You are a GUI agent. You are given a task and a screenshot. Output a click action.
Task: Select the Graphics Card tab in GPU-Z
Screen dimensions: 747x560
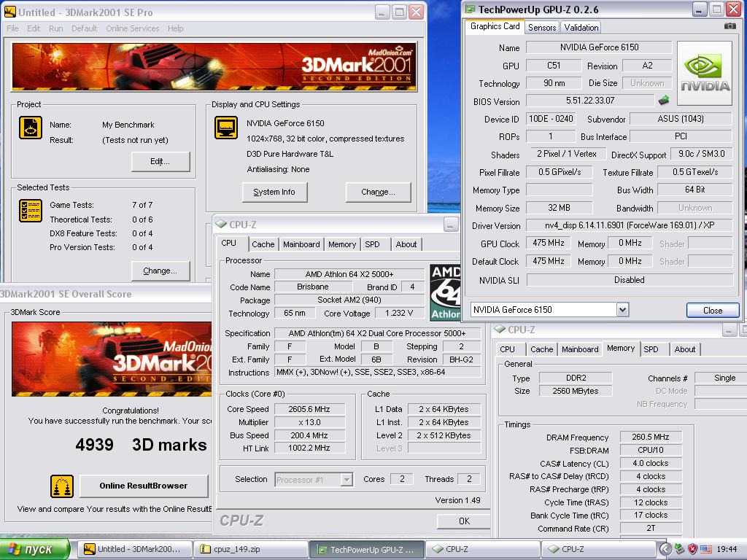coord(495,26)
